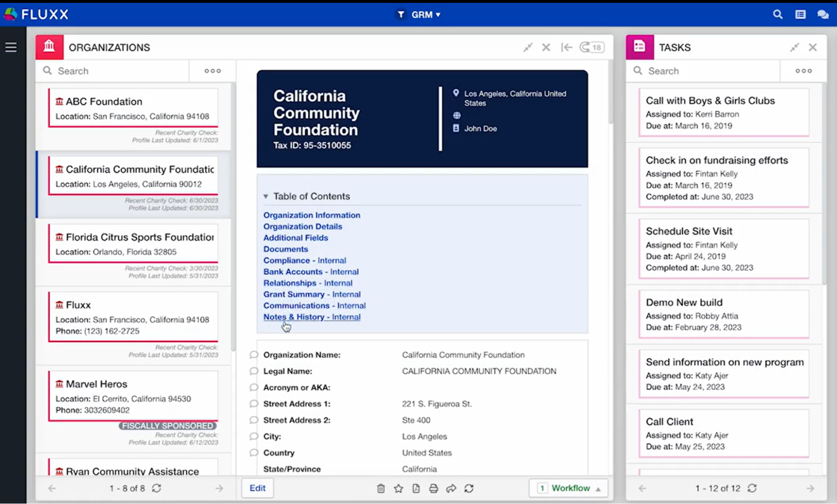Click comment bubble beside Organization Name

(254, 355)
